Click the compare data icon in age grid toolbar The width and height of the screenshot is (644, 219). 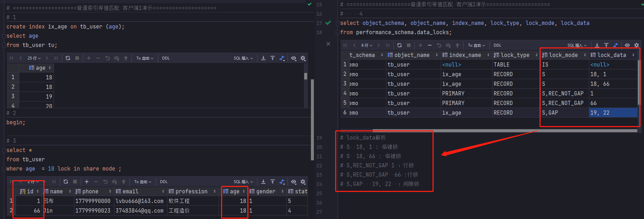282,58
